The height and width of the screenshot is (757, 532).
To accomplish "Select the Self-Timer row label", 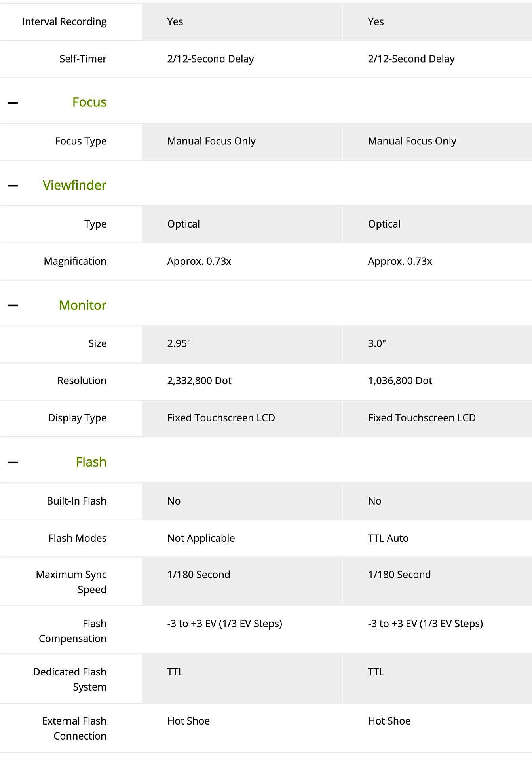I will (83, 59).
